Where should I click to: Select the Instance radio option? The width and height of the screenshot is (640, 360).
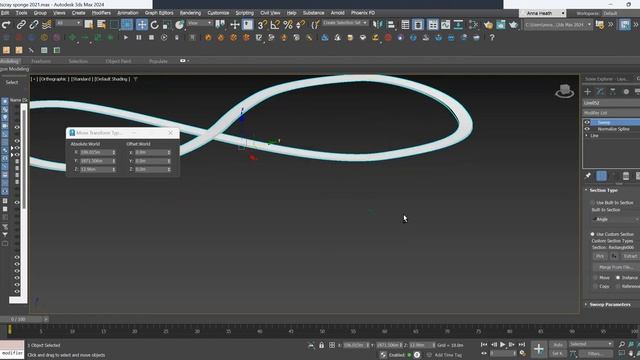[618, 278]
